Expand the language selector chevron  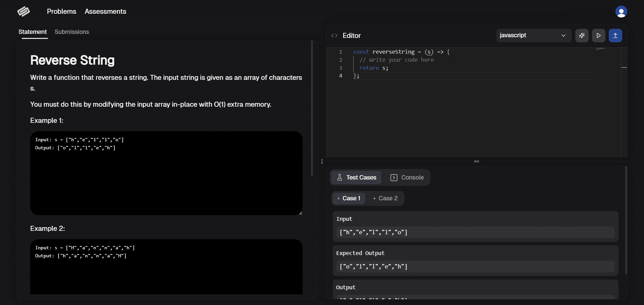pos(563,36)
